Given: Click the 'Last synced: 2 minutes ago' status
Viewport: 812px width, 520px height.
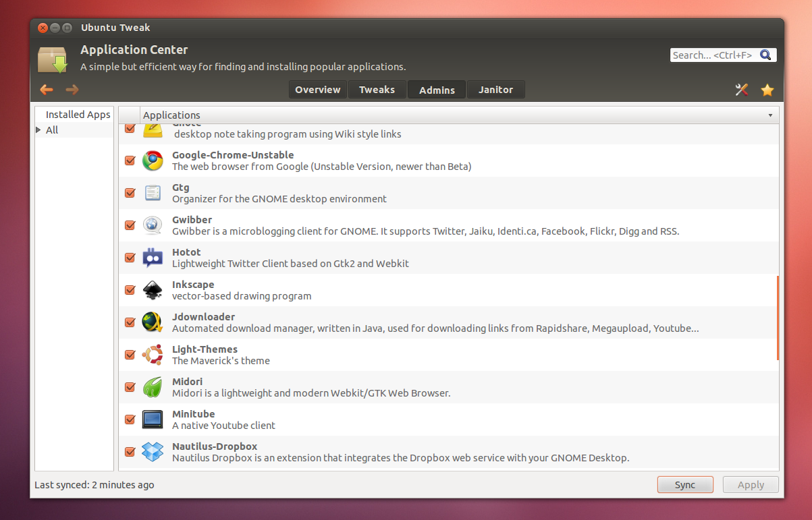Looking at the screenshot, I should tap(94, 485).
